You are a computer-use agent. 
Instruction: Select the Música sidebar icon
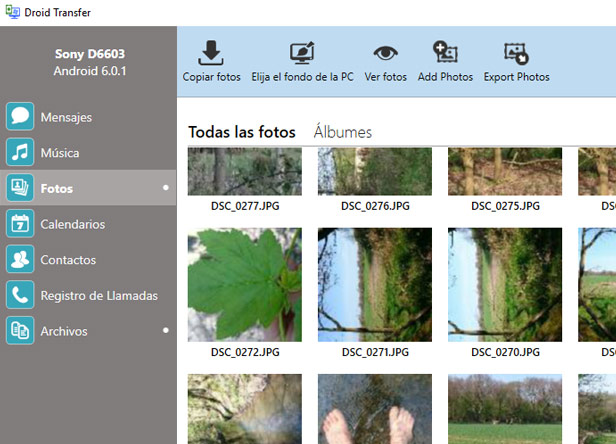[x=20, y=153]
